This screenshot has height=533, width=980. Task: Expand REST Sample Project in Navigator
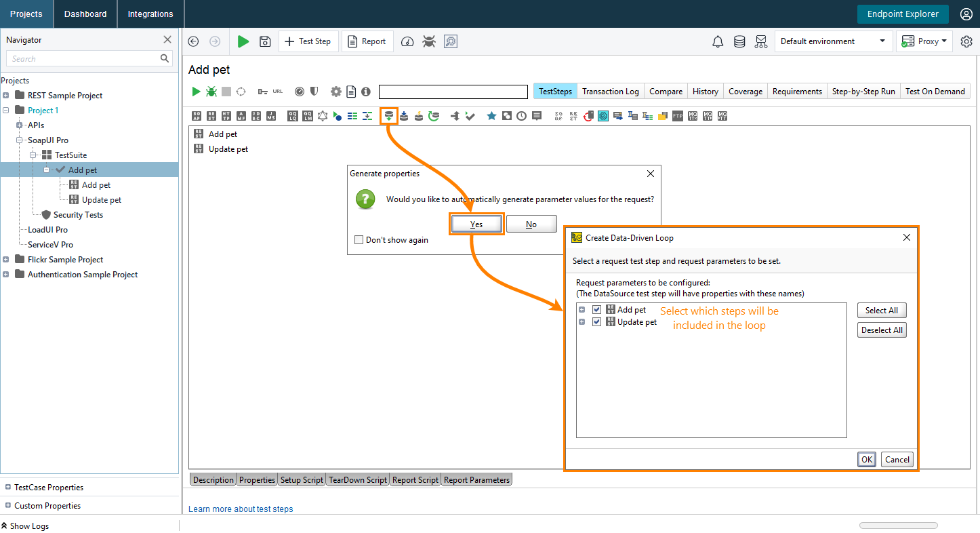coord(6,96)
